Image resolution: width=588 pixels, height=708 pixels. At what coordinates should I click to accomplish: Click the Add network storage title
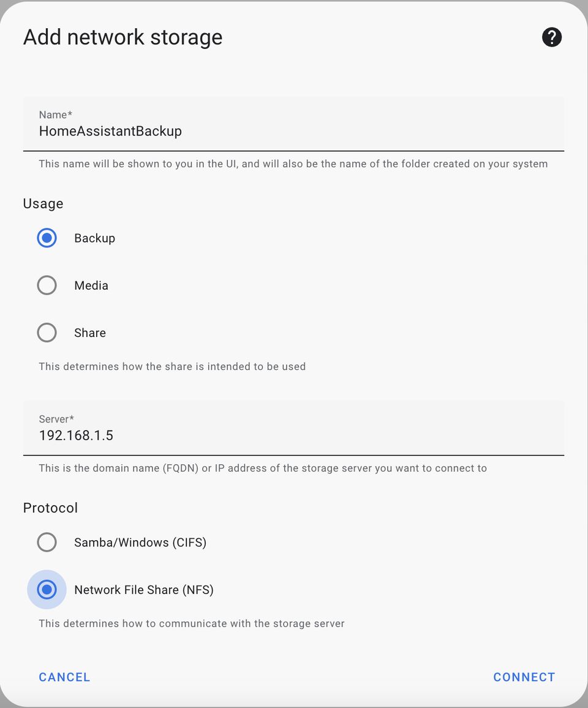pos(123,37)
